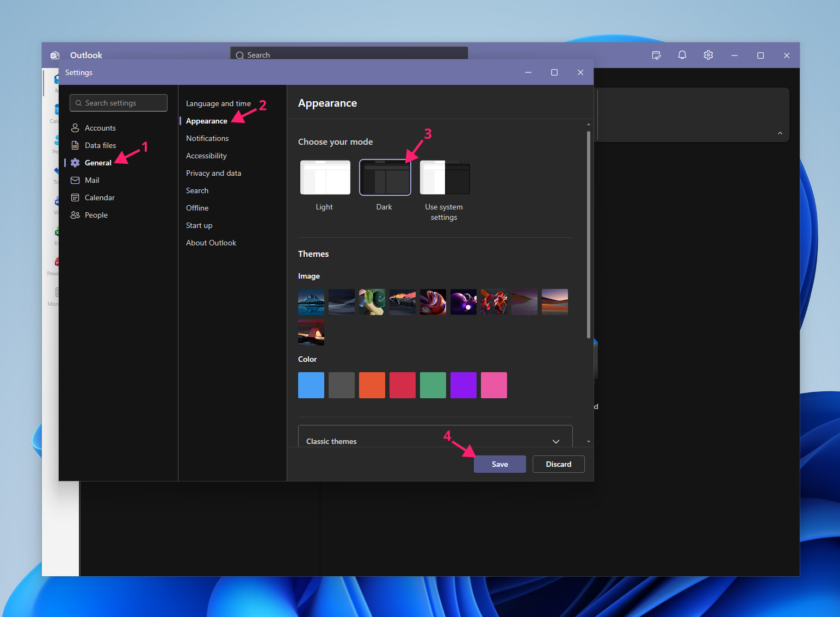Screen dimensions: 840x617
Task: Maximize the Settings dialog
Action: tap(554, 72)
